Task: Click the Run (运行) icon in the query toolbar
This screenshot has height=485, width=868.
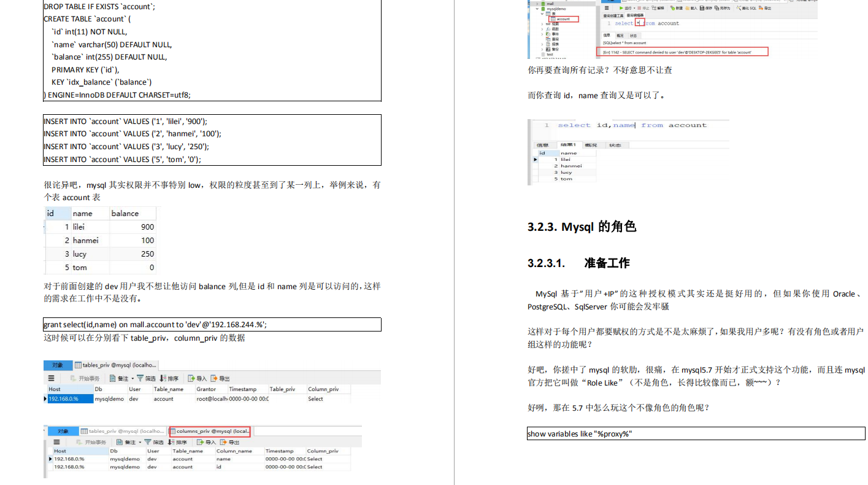Action: pos(621,8)
